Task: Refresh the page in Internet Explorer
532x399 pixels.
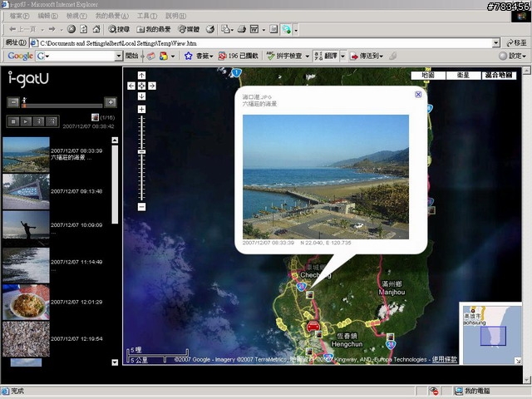Action: pyautogui.click(x=83, y=30)
